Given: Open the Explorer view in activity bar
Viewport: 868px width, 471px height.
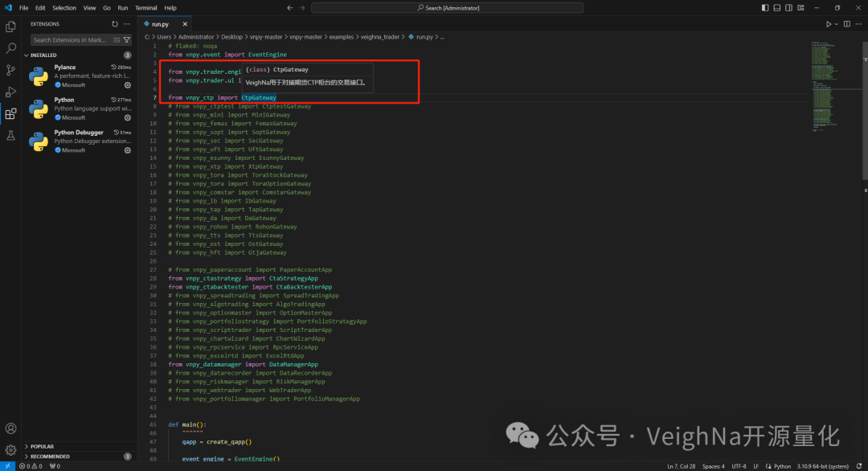Looking at the screenshot, I should 10,27.
